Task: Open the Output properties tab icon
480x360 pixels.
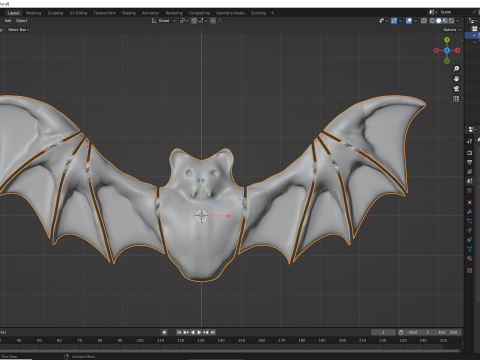Action: point(470,162)
